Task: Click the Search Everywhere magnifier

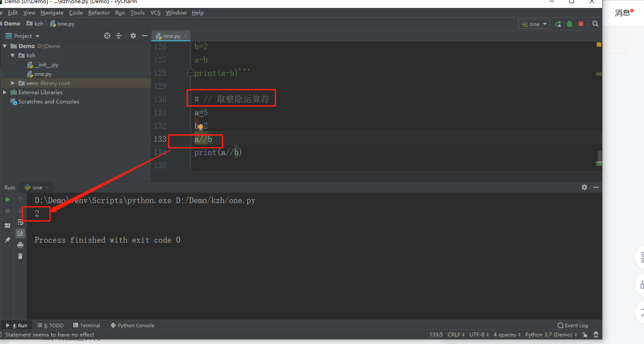Action: coord(595,24)
